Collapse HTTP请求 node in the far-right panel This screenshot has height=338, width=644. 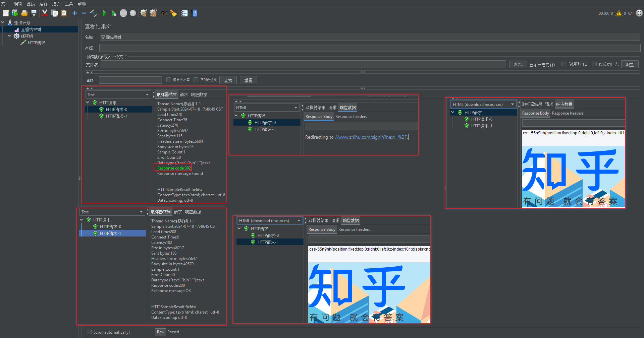[453, 113]
